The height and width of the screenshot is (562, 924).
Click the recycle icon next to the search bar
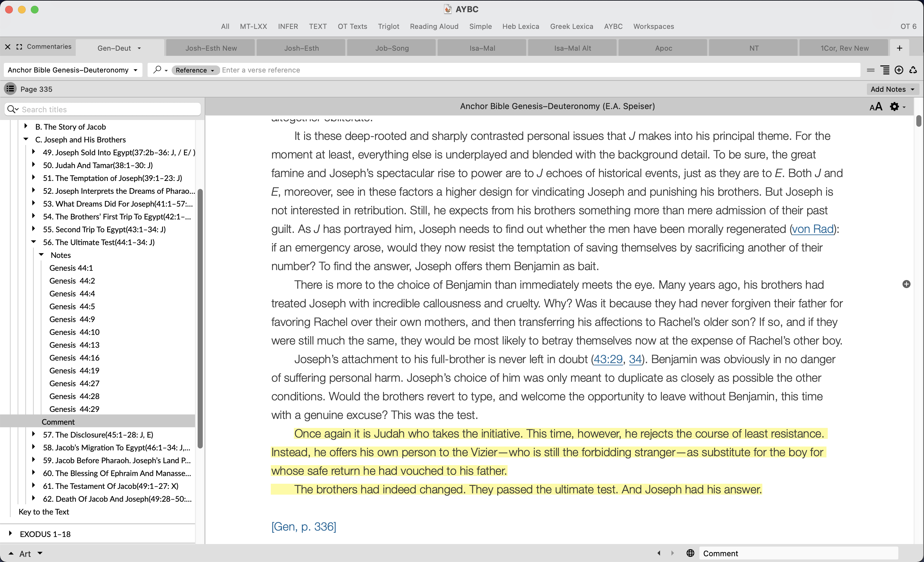tap(913, 70)
